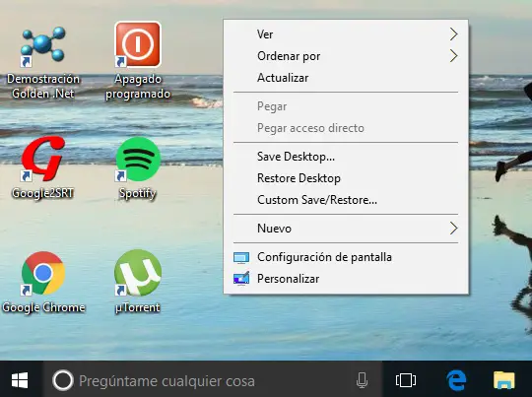The width and height of the screenshot is (532, 397).
Task: Open the Windows Start menu
Action: coord(20,380)
